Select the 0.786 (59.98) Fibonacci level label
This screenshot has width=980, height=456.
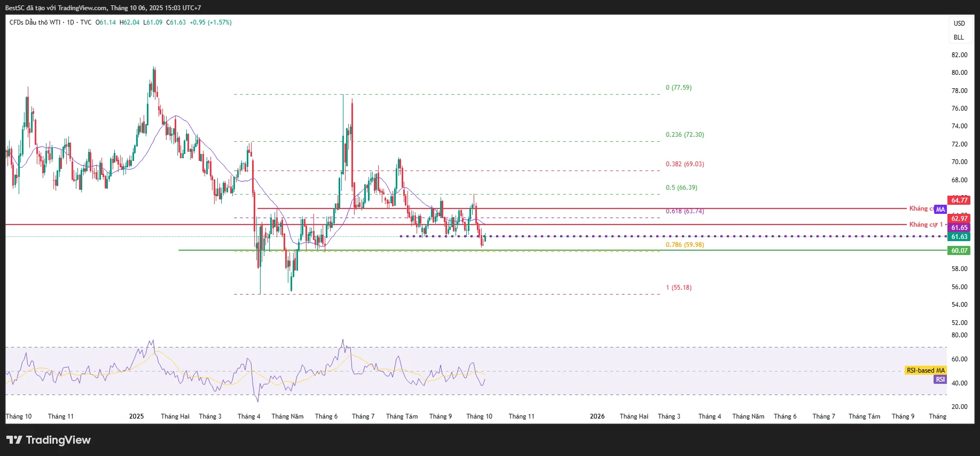(685, 245)
